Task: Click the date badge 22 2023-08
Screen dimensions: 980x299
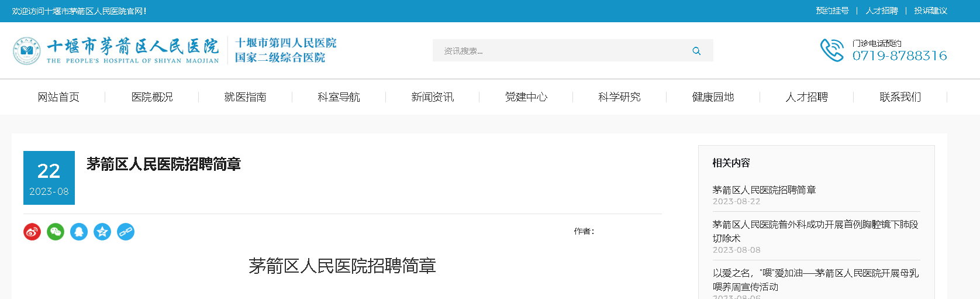Action: pyautogui.click(x=49, y=178)
